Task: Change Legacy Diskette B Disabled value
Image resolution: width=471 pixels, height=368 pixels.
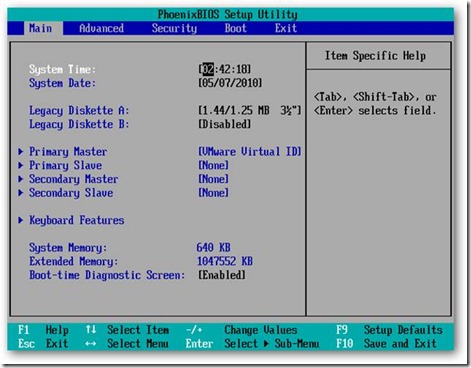Action: pos(225,124)
